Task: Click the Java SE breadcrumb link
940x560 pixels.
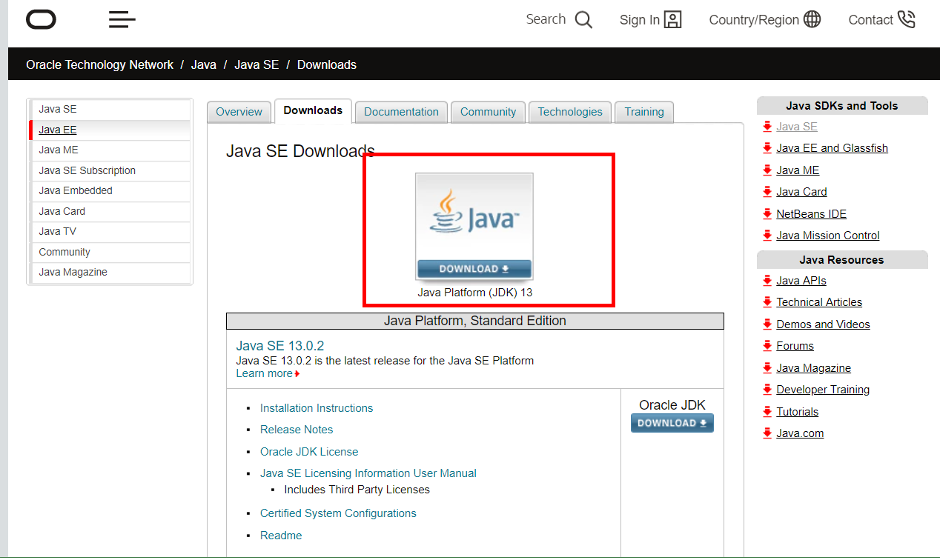Action: coord(256,65)
